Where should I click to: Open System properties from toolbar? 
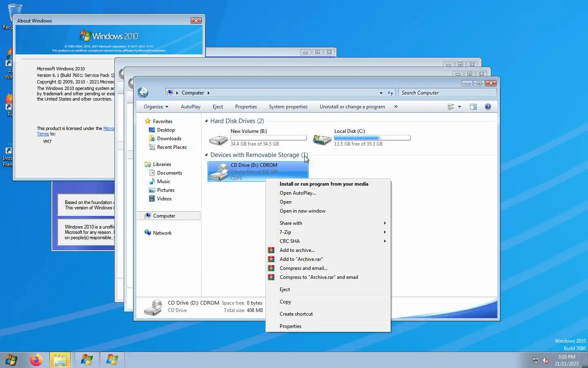(x=288, y=107)
